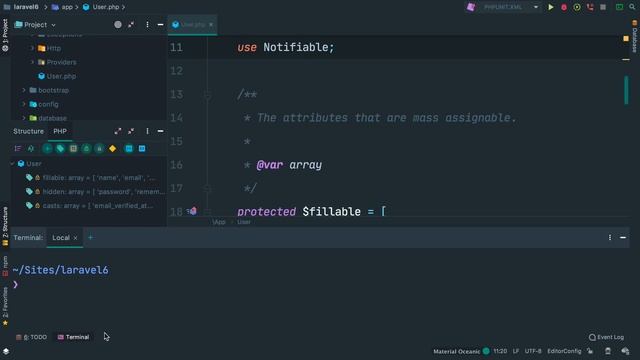
Task: Open the green terminal icon in top toolbar
Action: 619,7
